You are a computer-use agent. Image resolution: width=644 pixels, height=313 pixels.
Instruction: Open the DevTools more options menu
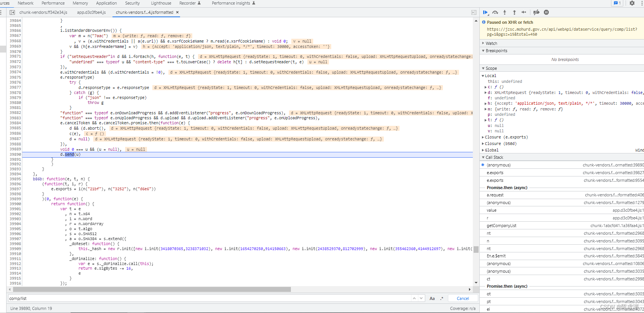point(642,3)
